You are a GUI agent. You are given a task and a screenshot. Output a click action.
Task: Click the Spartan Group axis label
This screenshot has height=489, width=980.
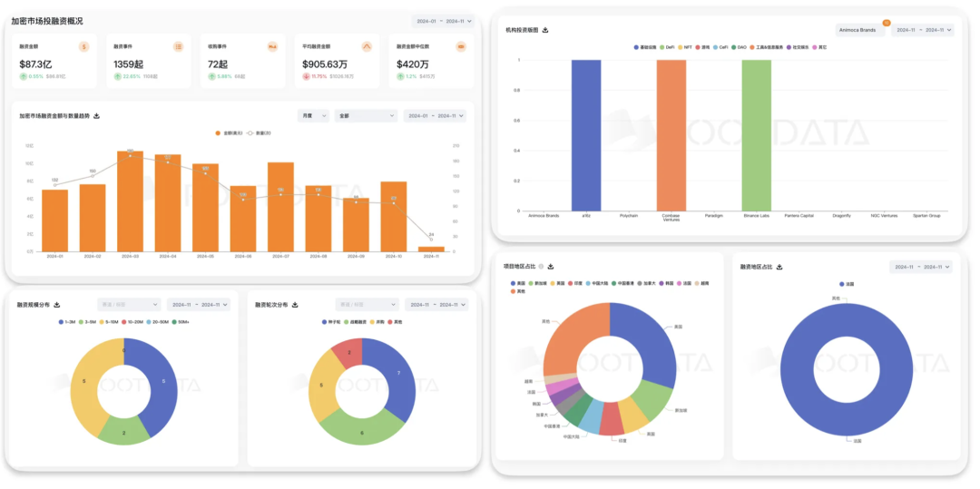[x=926, y=215]
